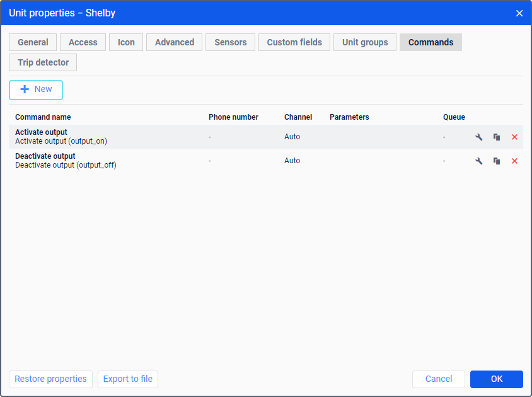Copy the Deactivate output command
This screenshot has height=397, width=532.
click(497, 161)
